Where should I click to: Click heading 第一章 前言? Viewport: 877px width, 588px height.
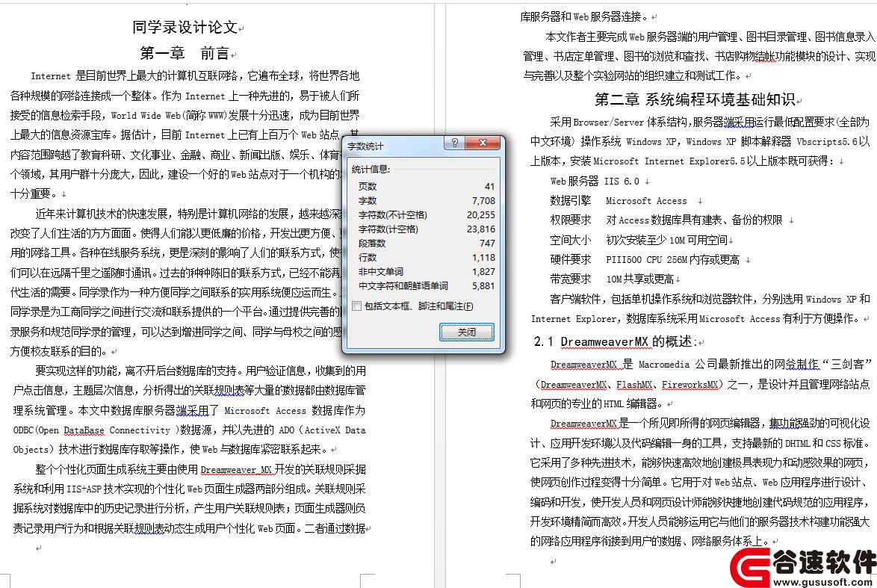coord(185,53)
